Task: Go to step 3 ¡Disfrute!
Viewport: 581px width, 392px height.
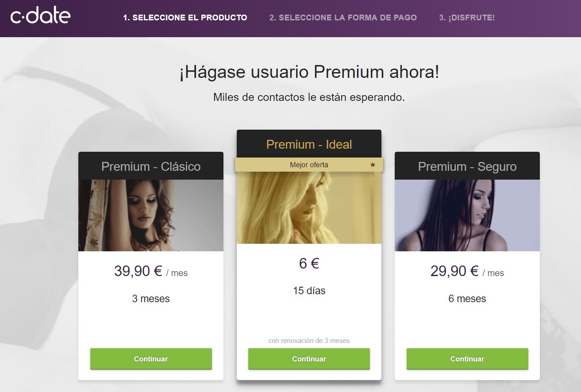Action: coord(467,18)
